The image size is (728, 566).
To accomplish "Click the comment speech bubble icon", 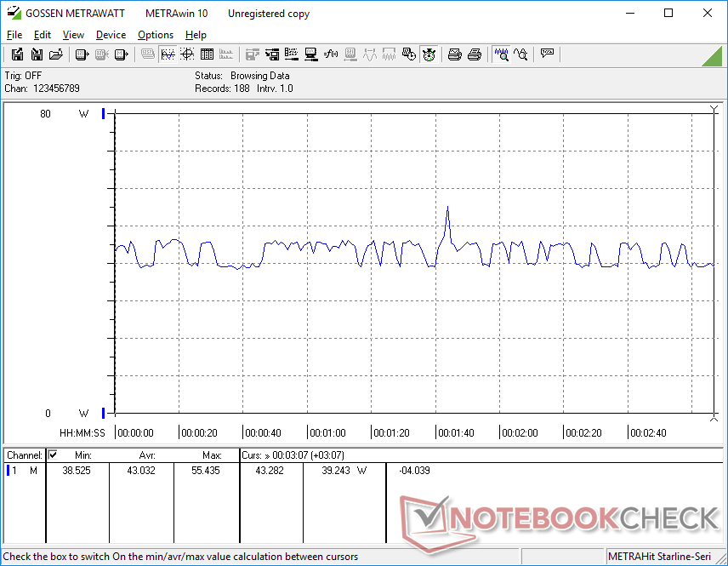I will coord(547,54).
